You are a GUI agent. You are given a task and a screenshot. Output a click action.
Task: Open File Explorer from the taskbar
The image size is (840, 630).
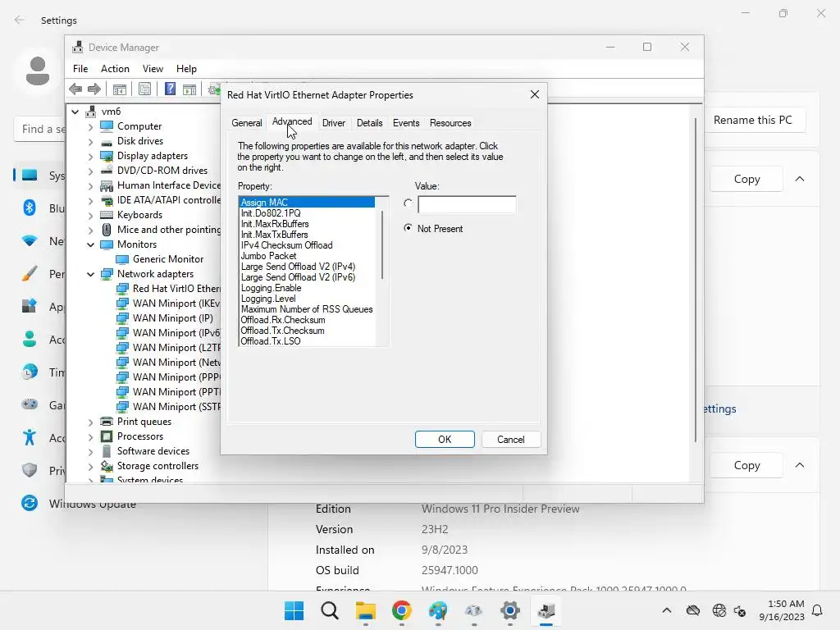pos(365,610)
